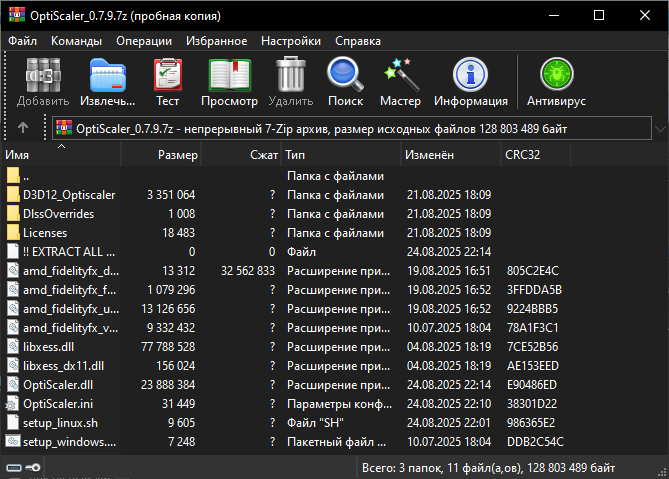Go up one level arrow
Screen dimensions: 669x479
tap(23, 127)
